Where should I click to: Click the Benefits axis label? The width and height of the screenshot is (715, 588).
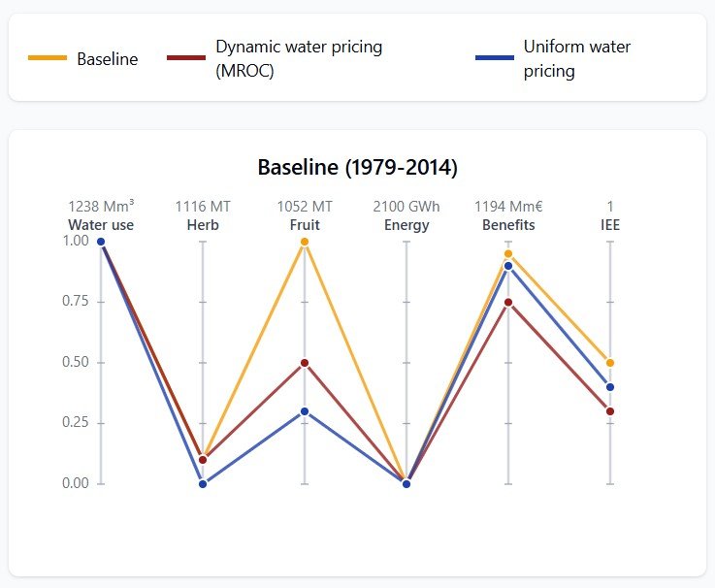coord(508,225)
